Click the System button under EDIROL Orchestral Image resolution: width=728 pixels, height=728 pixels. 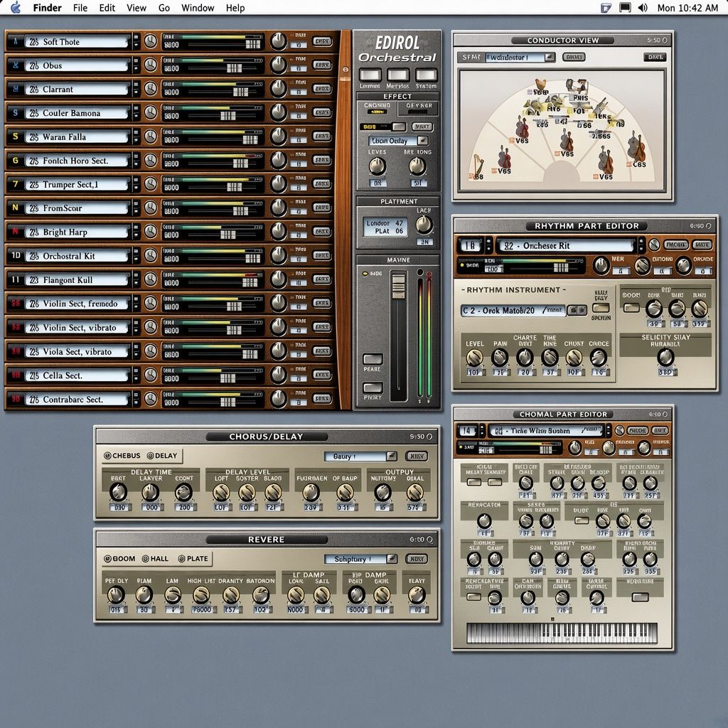(x=426, y=75)
